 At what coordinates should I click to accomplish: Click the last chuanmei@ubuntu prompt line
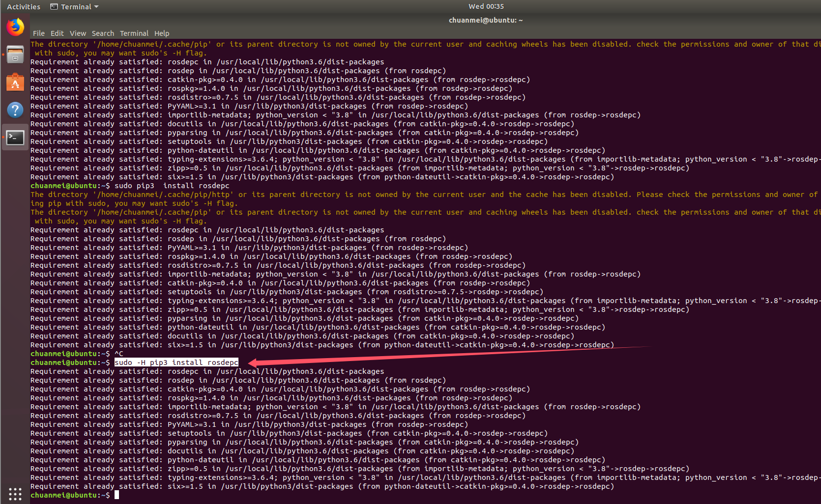[69, 495]
